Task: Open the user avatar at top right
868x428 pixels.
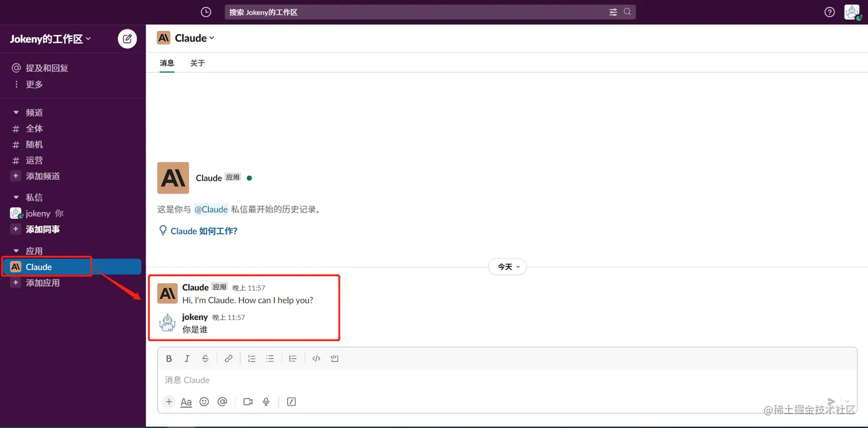Action: click(852, 12)
